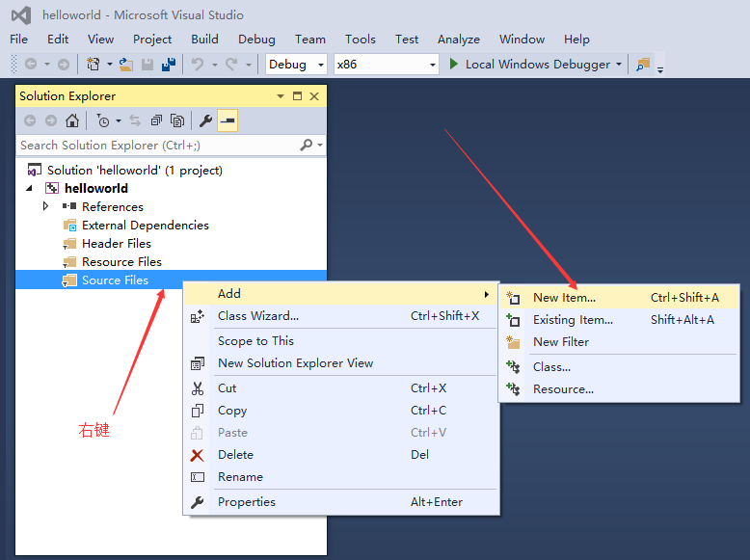The width and height of the screenshot is (750, 560).
Task: Click the Save All toolbar icon
Action: click(x=169, y=65)
